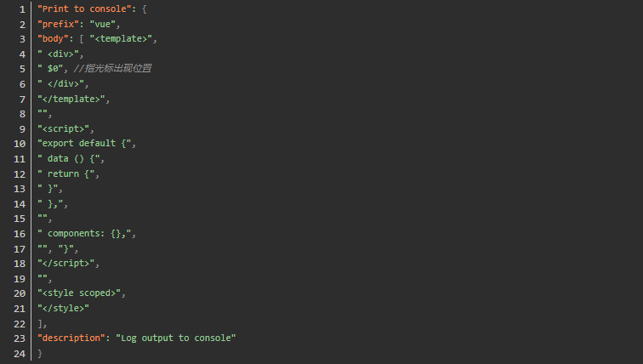Click line number 1 in the gutter

[21, 9]
